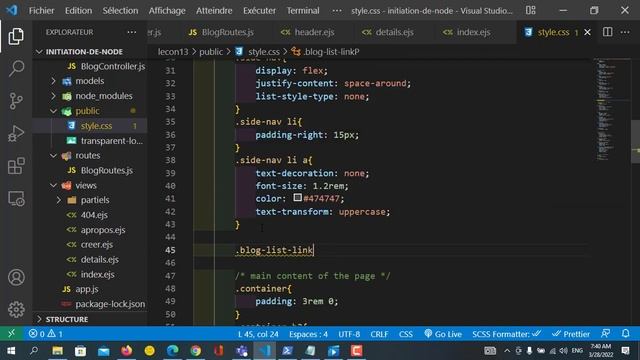Click the editor minimap
The height and width of the screenshot is (360, 640).
click(x=611, y=110)
